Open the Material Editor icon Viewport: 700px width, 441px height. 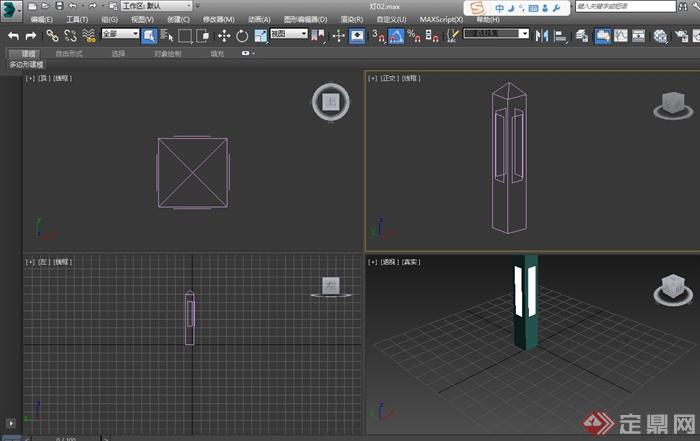[x=660, y=36]
